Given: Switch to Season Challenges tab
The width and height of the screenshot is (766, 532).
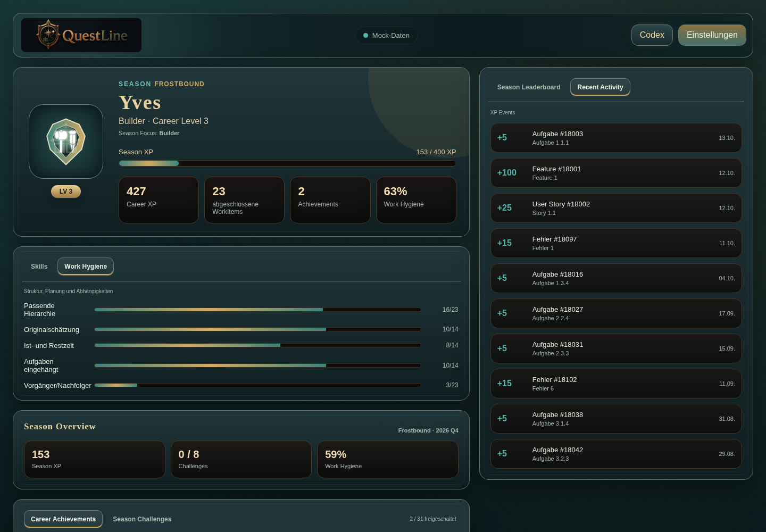Looking at the screenshot, I should (142, 519).
